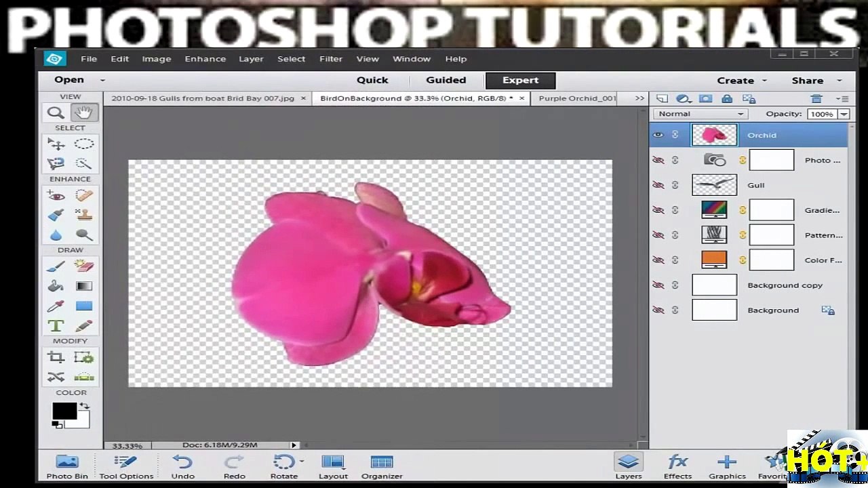Screen dimensions: 868x488
Task: Select the Color Picker eyedropper tool
Action: coord(56,306)
